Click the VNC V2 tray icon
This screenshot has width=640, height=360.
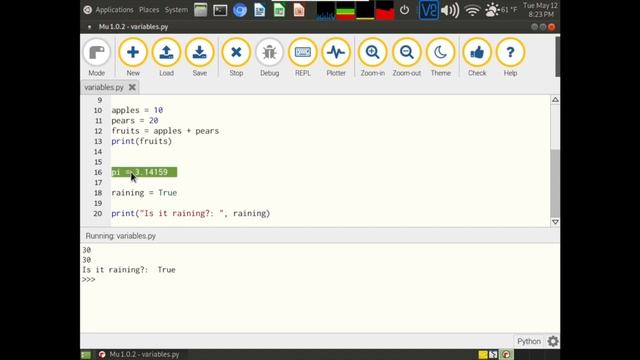click(x=429, y=10)
